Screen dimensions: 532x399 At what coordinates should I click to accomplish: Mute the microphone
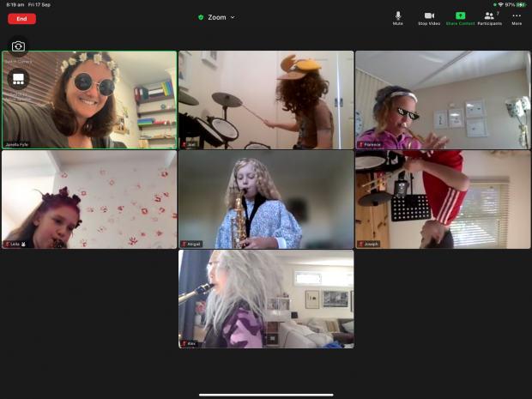(397, 17)
